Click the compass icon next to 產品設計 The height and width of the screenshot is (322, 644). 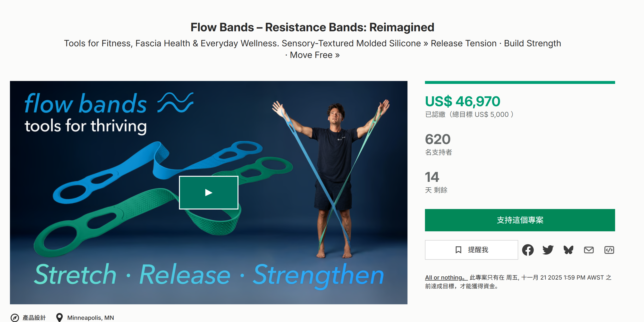(15, 318)
